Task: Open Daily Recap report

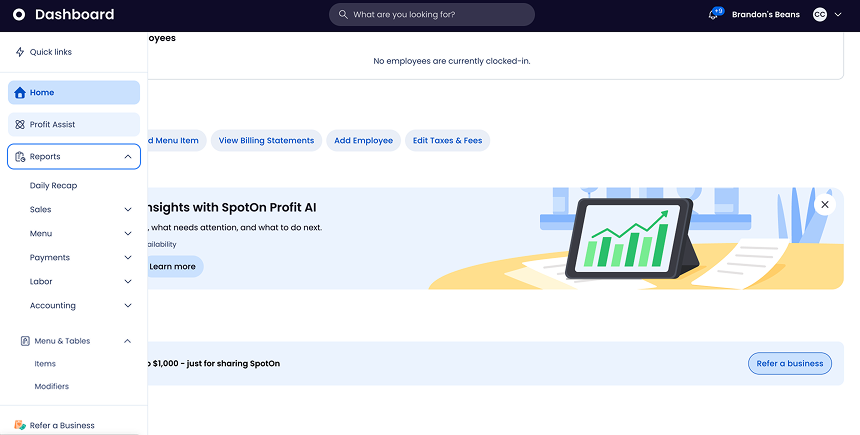Action: (53, 185)
